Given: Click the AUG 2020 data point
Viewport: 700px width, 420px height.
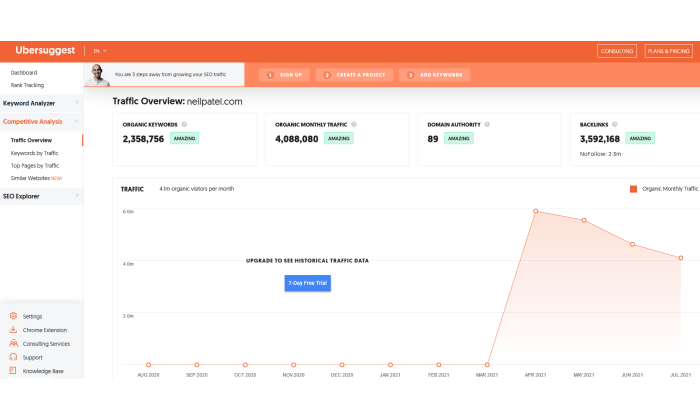Looking at the screenshot, I should point(148,365).
